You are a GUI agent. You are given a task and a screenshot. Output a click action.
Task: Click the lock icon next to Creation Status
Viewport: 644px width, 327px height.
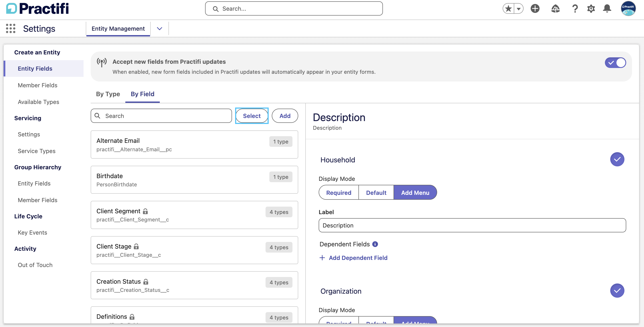pos(146,281)
